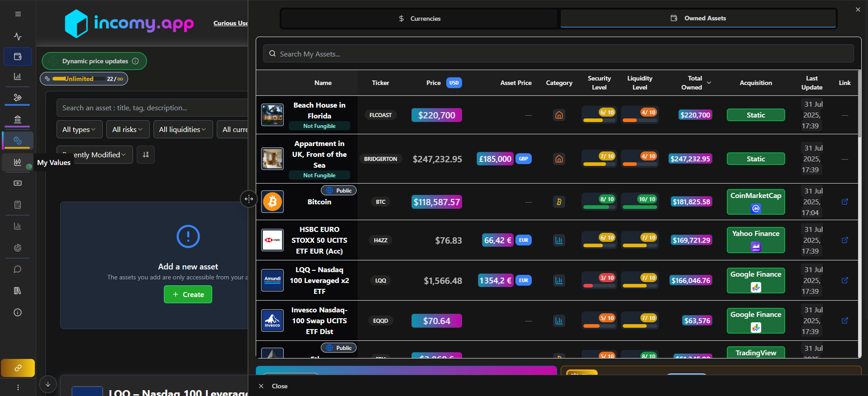
Task: Focus the Search an asset field
Action: tap(152, 108)
